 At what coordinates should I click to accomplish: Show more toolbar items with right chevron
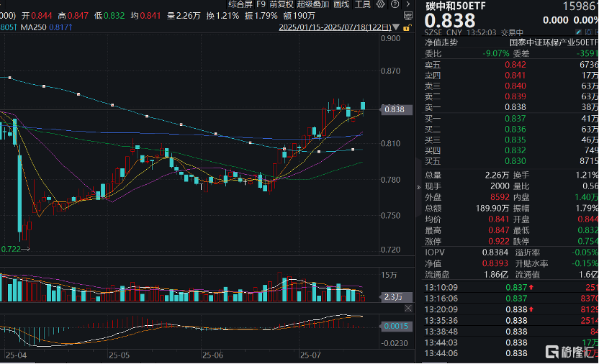(408, 4)
